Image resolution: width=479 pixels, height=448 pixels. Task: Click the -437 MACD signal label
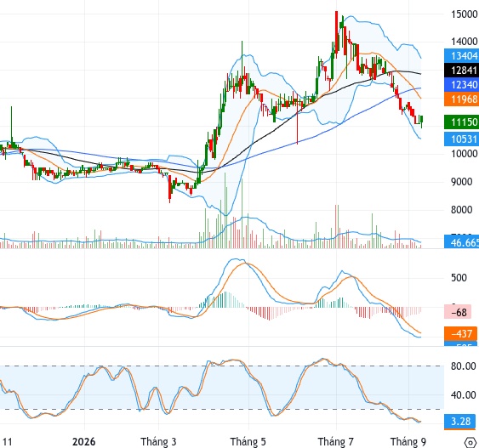point(460,333)
